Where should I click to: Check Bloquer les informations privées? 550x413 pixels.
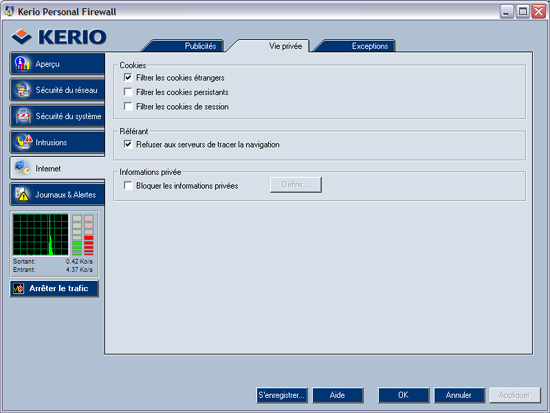[128, 185]
